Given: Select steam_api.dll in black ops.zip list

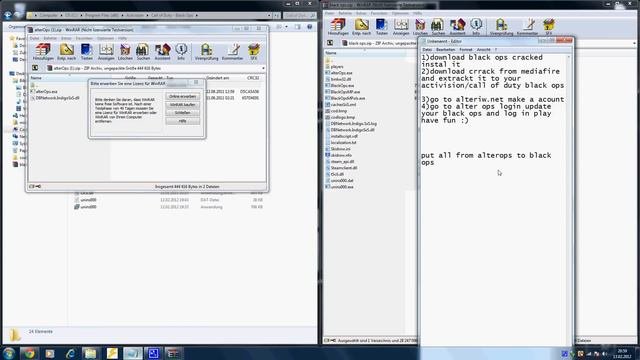Looking at the screenshot, I should tap(340, 162).
